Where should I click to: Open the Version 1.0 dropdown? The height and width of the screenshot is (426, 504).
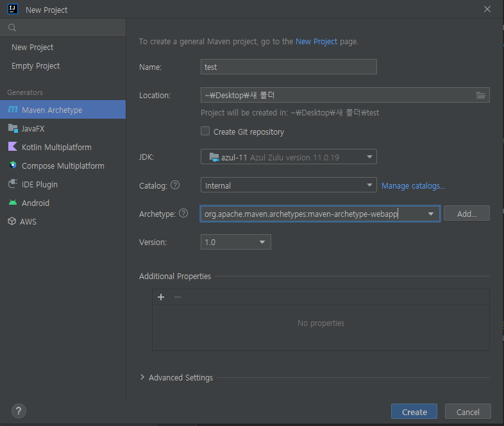[x=235, y=242]
